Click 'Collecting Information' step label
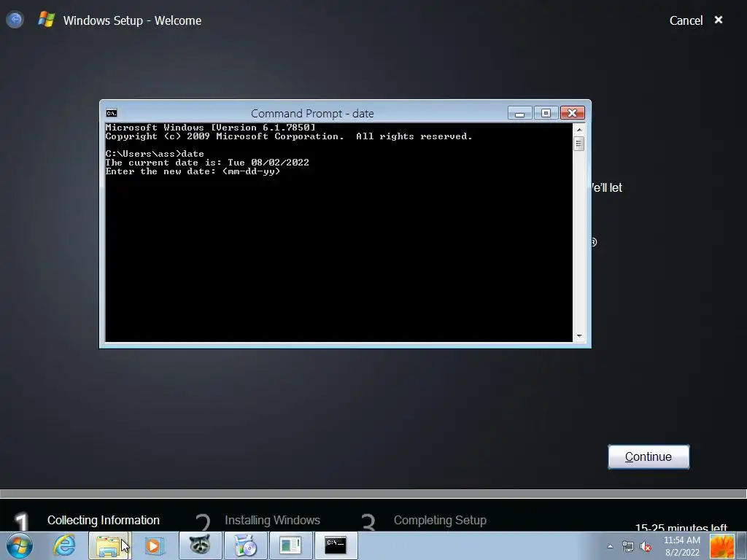The height and width of the screenshot is (560, 747). (104, 520)
